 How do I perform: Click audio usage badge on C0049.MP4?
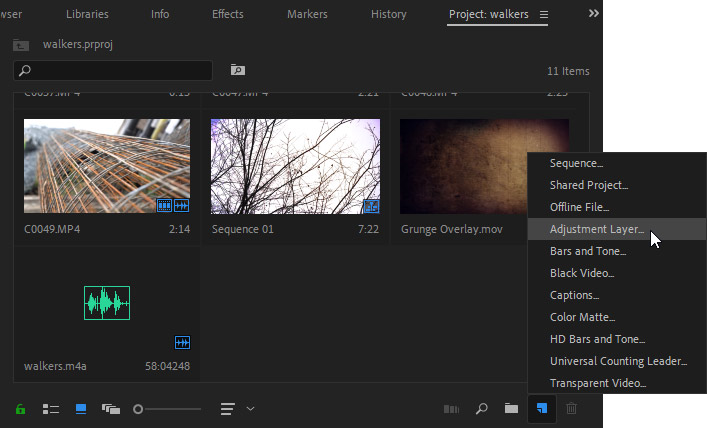pos(182,206)
